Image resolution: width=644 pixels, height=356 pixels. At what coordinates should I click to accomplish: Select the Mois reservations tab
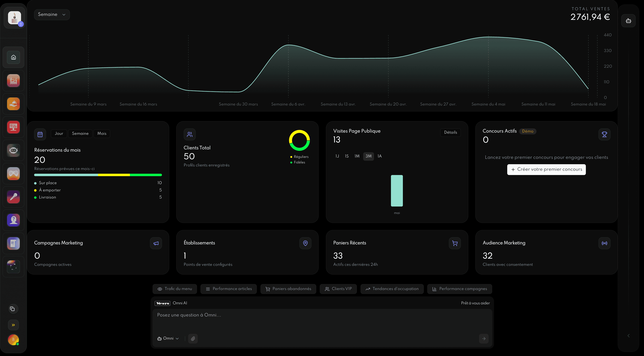102,133
